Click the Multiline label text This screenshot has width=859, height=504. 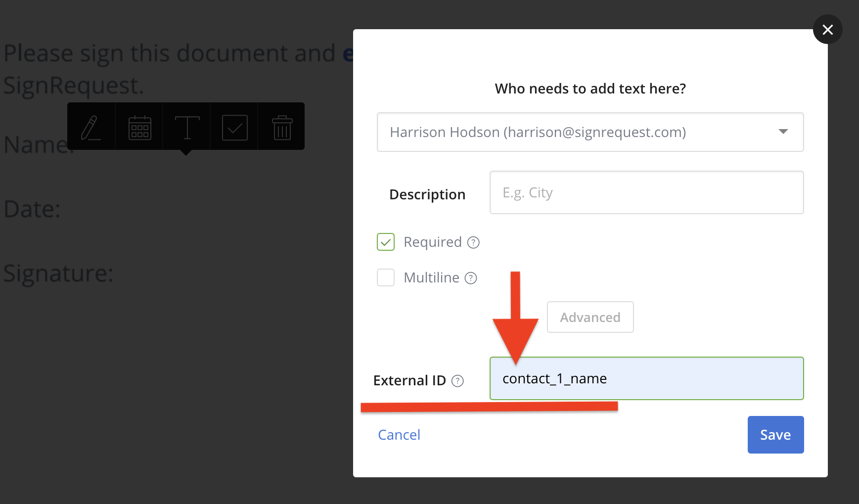click(432, 277)
